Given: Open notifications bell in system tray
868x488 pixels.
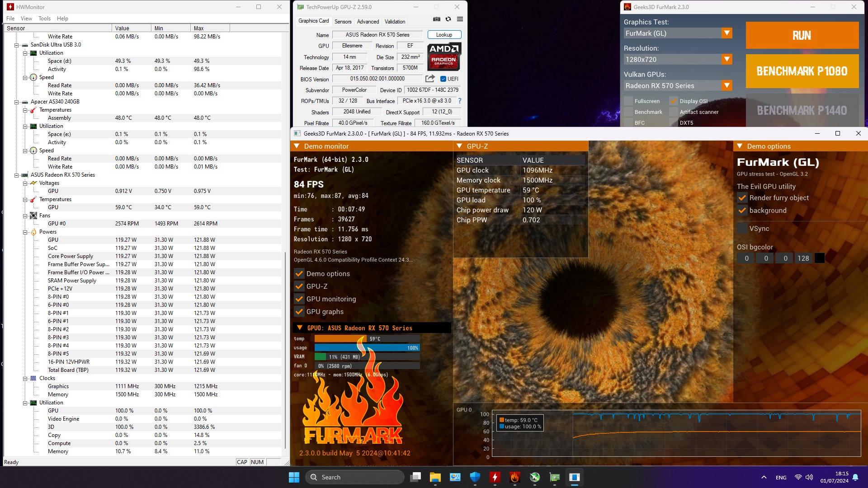Looking at the screenshot, I should [x=855, y=477].
